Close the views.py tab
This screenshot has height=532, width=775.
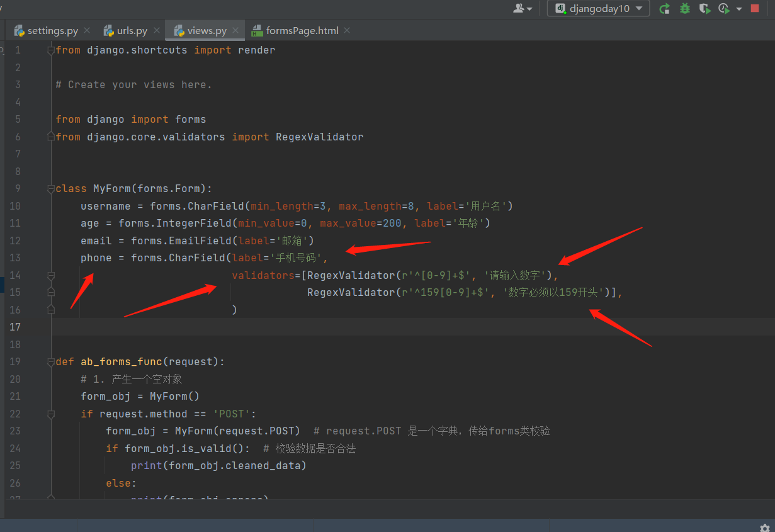(x=235, y=30)
